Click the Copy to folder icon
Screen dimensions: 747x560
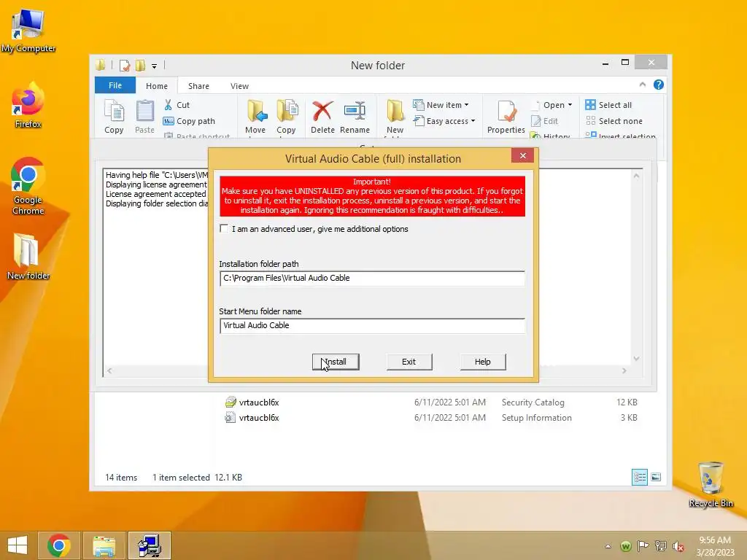click(286, 117)
